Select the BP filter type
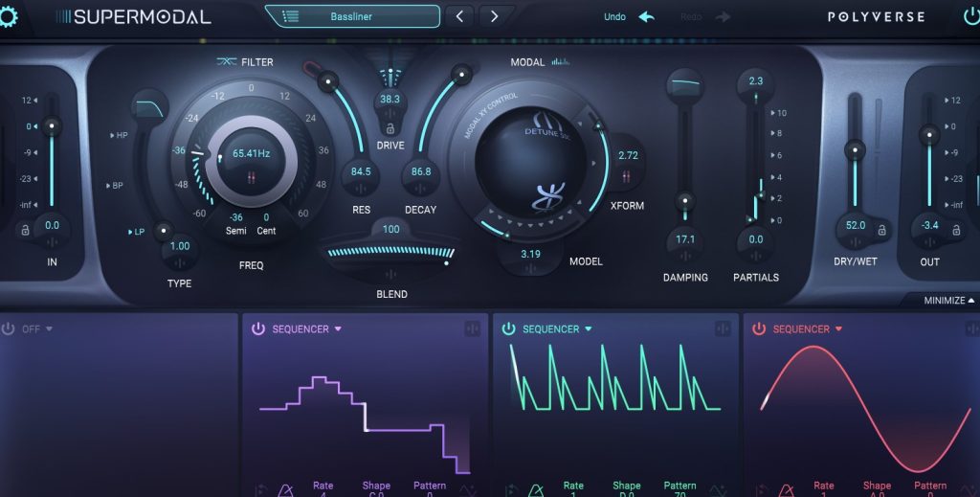The image size is (980, 497). [x=117, y=185]
